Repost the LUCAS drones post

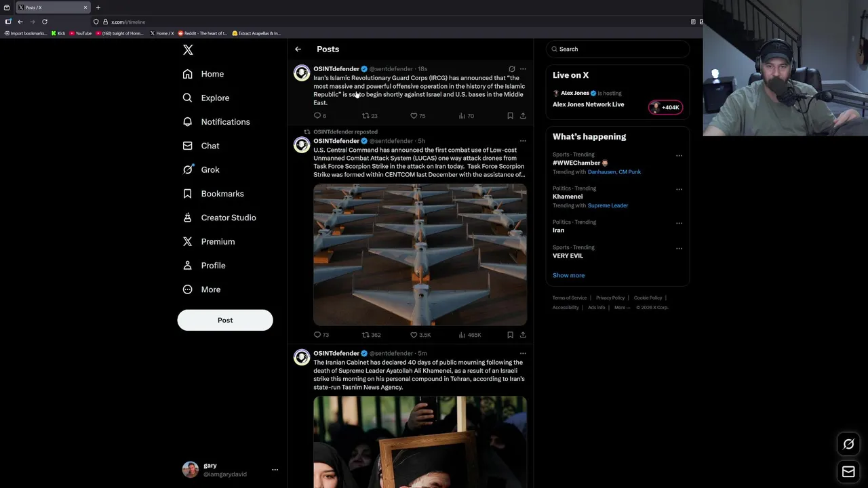click(x=371, y=335)
